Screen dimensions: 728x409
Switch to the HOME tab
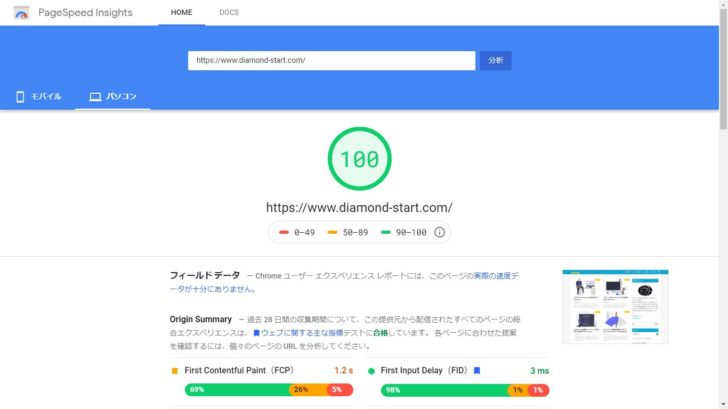point(181,13)
